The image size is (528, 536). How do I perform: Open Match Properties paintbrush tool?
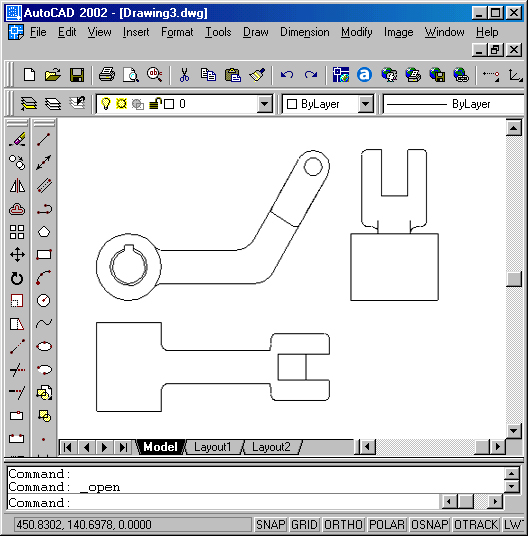(x=257, y=75)
